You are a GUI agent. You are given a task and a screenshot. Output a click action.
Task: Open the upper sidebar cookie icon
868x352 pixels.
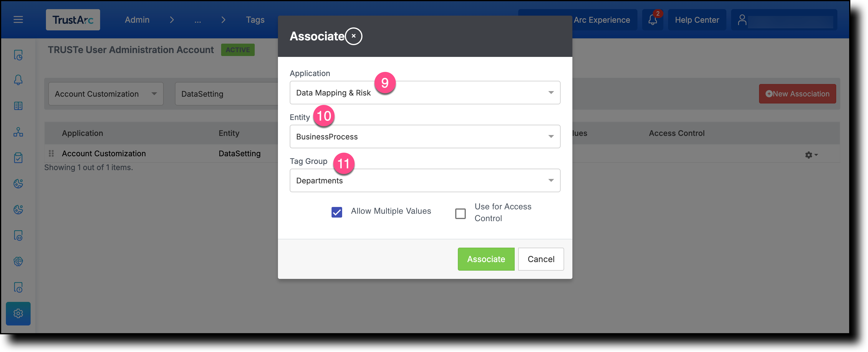point(18,184)
